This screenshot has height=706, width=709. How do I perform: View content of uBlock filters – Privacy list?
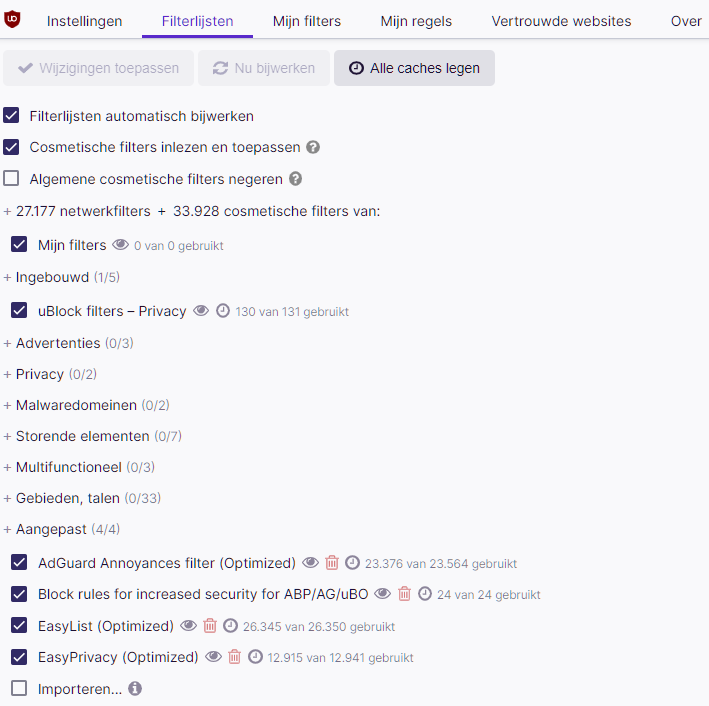(x=201, y=311)
